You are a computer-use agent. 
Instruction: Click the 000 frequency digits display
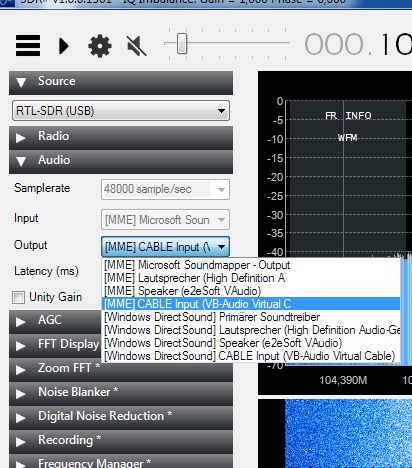pos(334,44)
